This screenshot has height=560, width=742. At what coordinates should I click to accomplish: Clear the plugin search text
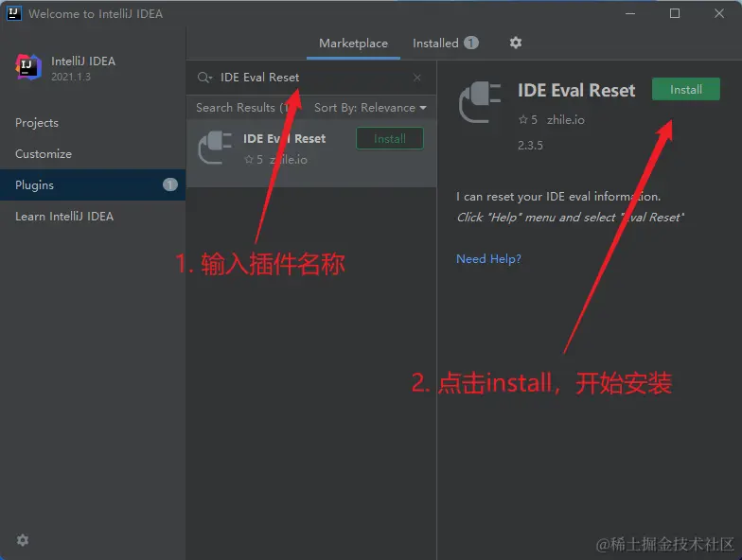(416, 78)
